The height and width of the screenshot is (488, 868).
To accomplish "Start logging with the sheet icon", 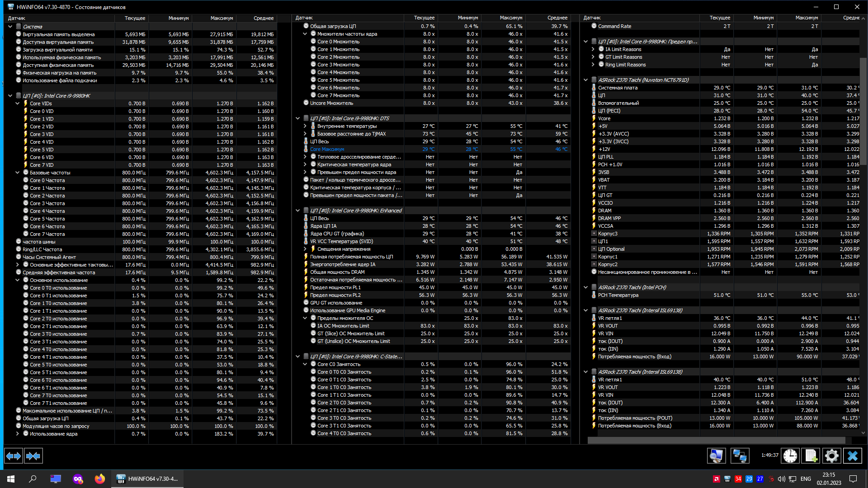I will 811,456.
